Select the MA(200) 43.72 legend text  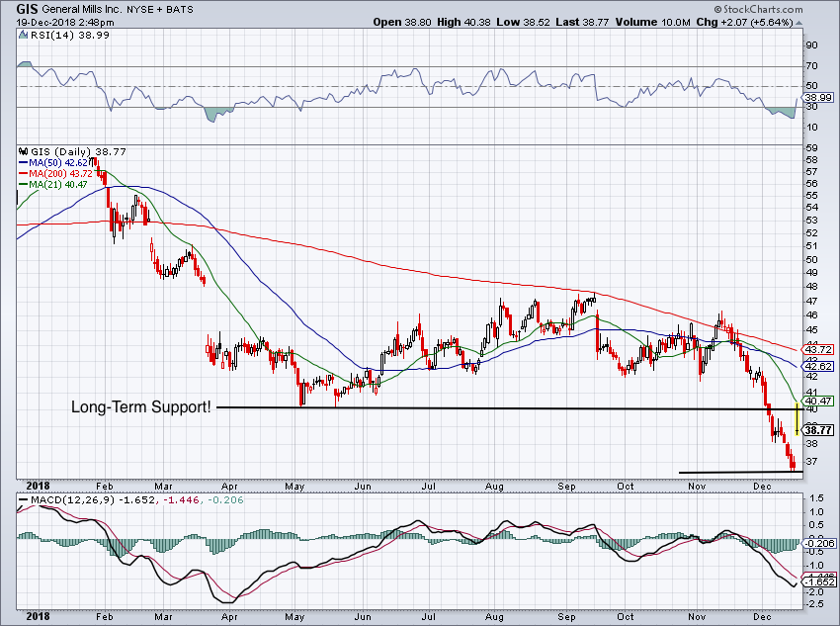(60, 174)
